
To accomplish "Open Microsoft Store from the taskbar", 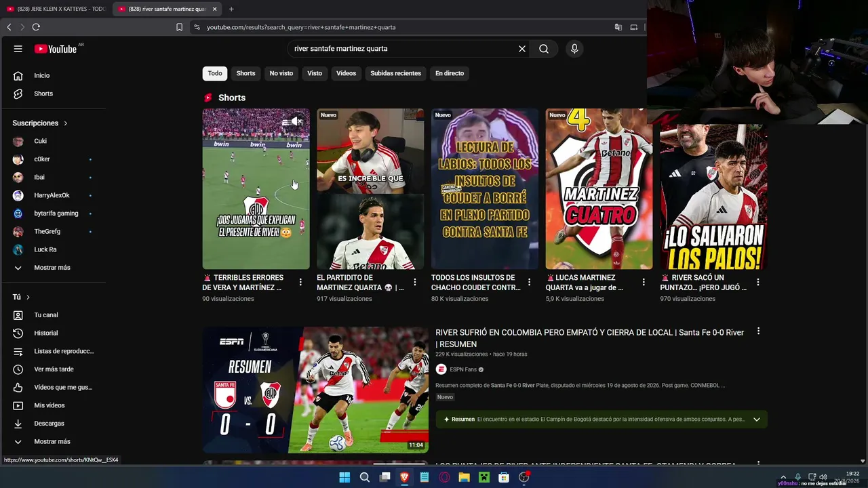I will tap(504, 477).
